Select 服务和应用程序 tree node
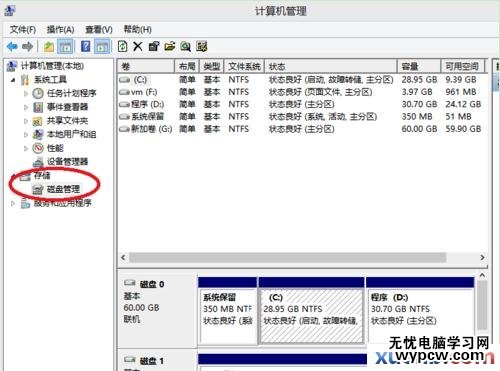Viewport: 500px width, 371px height. (x=62, y=203)
